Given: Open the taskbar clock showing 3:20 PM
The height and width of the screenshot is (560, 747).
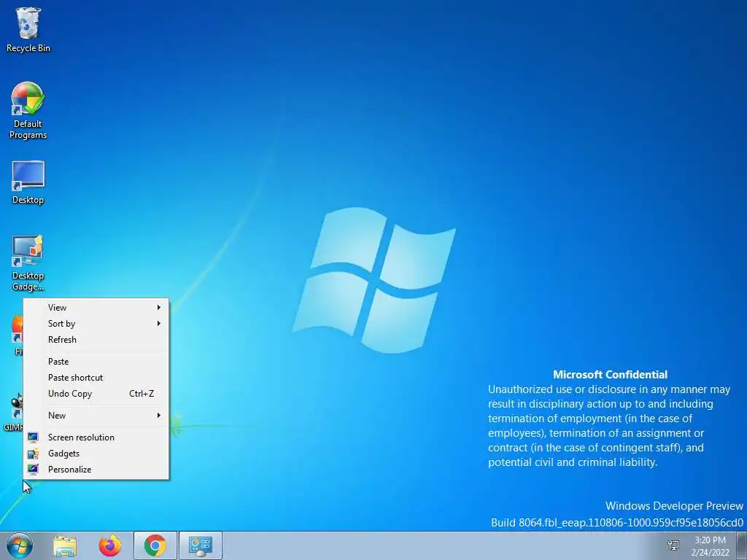Looking at the screenshot, I should [x=710, y=546].
